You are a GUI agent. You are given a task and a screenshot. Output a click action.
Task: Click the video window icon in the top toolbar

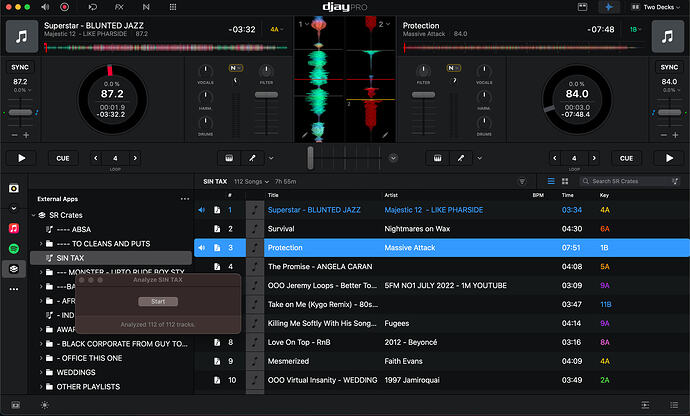pos(582,7)
